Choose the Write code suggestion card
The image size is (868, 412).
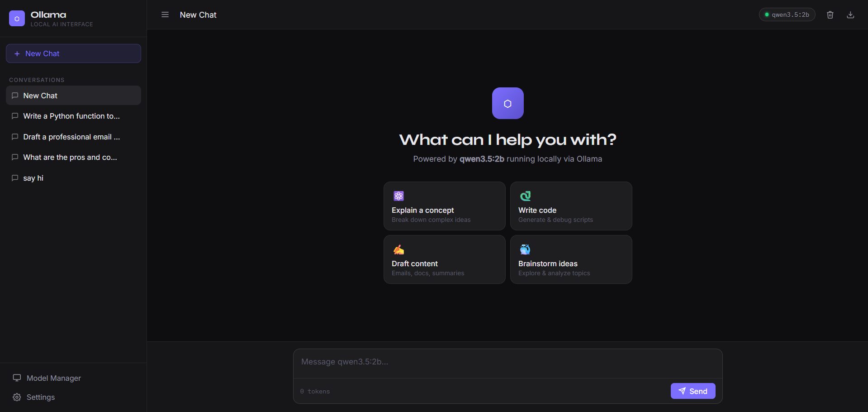pos(571,206)
